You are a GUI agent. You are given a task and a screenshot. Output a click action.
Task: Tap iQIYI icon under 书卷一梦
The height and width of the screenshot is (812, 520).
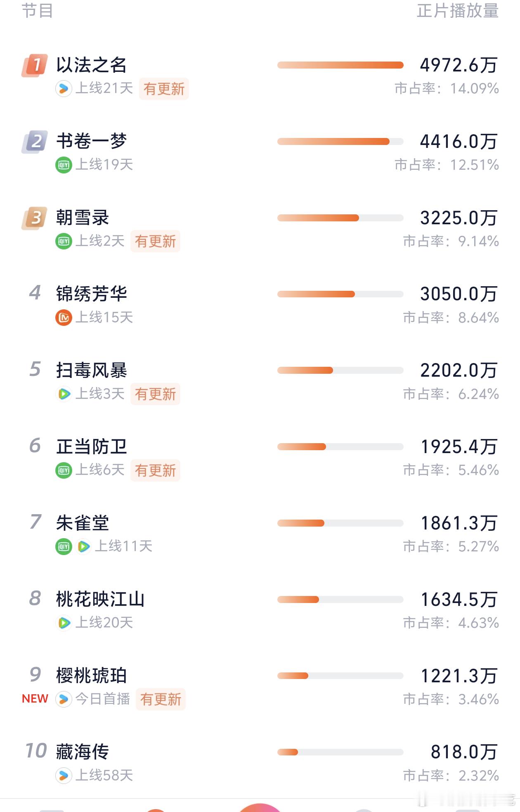[64, 165]
